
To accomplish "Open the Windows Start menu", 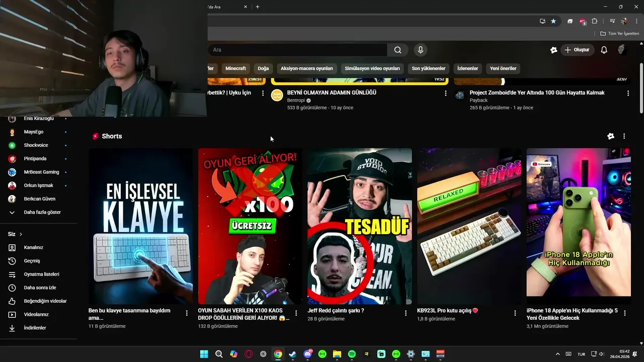I will point(204,354).
